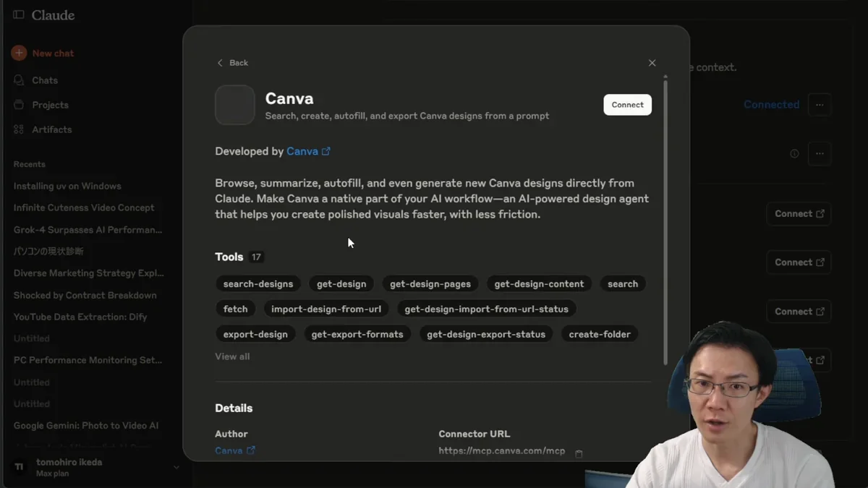Image resolution: width=868 pixels, height=488 pixels.
Task: Click the Chats speech bubble icon
Action: [19, 80]
